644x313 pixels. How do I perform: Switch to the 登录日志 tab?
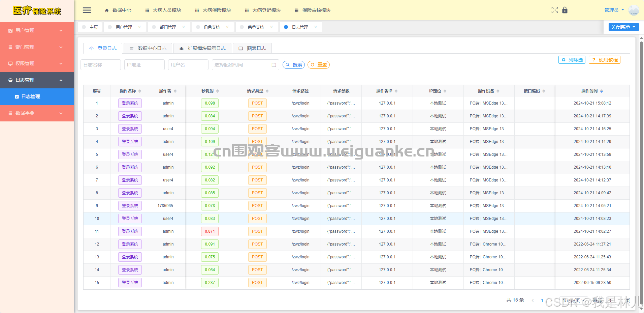tap(103, 48)
